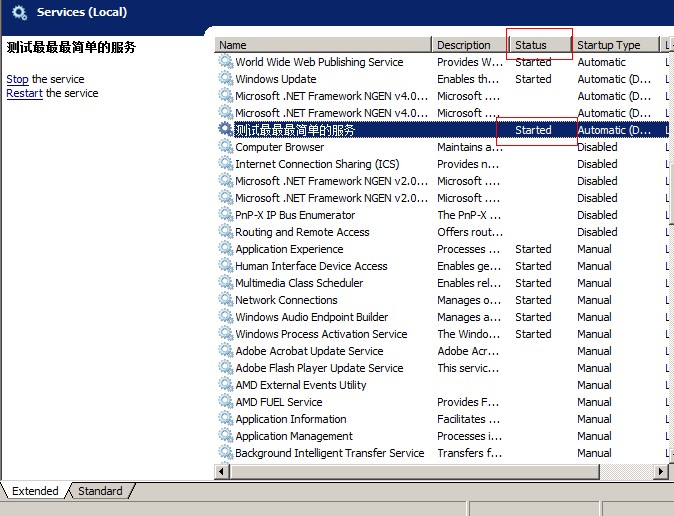This screenshot has width=674, height=516.
Task: Click gear icon of Multimedia Class Scheduler
Action: click(226, 282)
